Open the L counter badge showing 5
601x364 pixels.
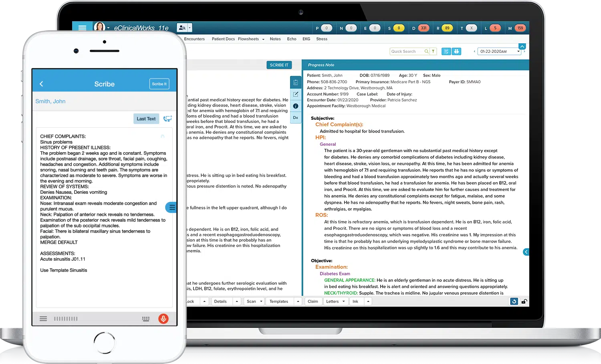[495, 28]
